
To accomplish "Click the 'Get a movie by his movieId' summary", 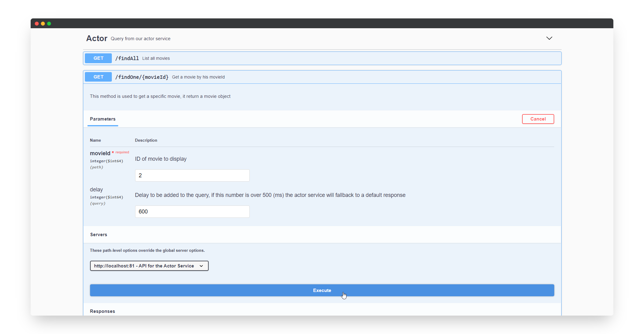I will [198, 77].
